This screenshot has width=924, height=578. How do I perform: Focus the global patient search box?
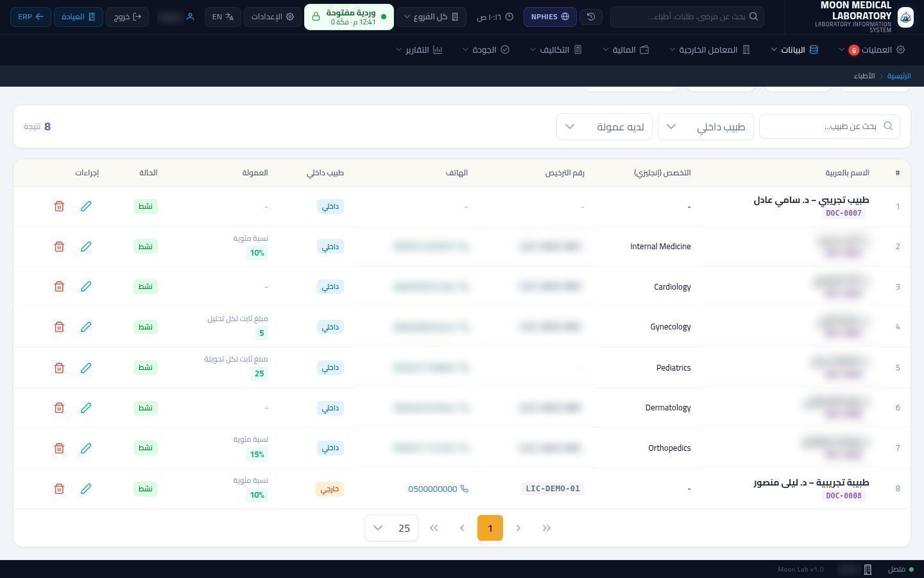(x=687, y=17)
